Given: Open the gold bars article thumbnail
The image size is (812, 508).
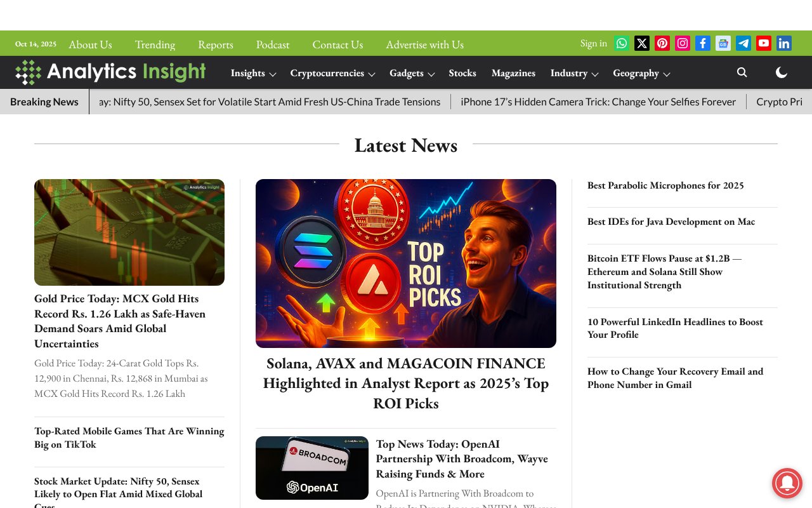Looking at the screenshot, I should pos(129,232).
